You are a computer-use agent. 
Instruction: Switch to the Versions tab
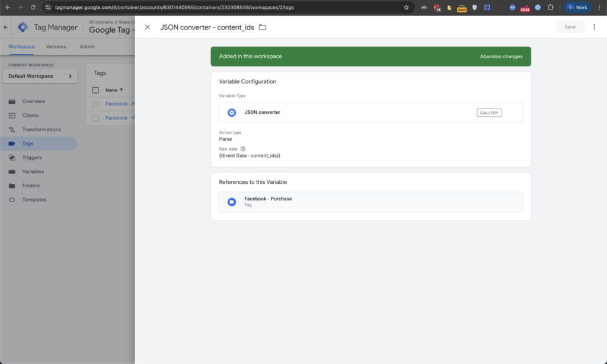coord(56,47)
